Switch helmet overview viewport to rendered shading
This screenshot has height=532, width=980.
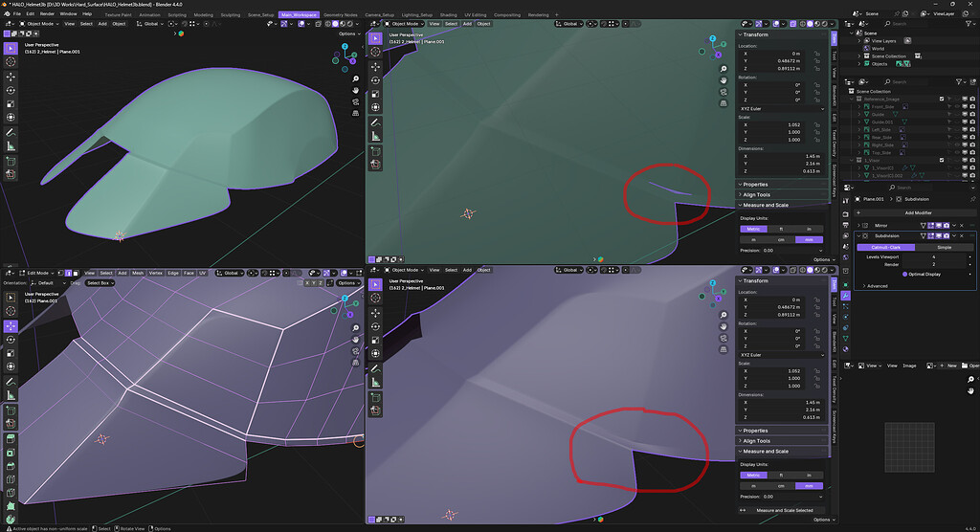tap(350, 24)
